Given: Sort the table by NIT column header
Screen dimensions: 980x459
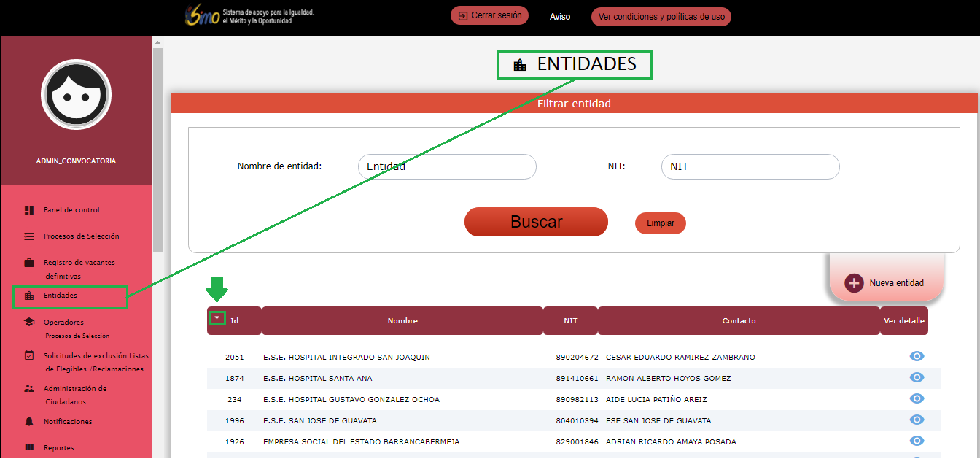Looking at the screenshot, I should pyautogui.click(x=570, y=321).
